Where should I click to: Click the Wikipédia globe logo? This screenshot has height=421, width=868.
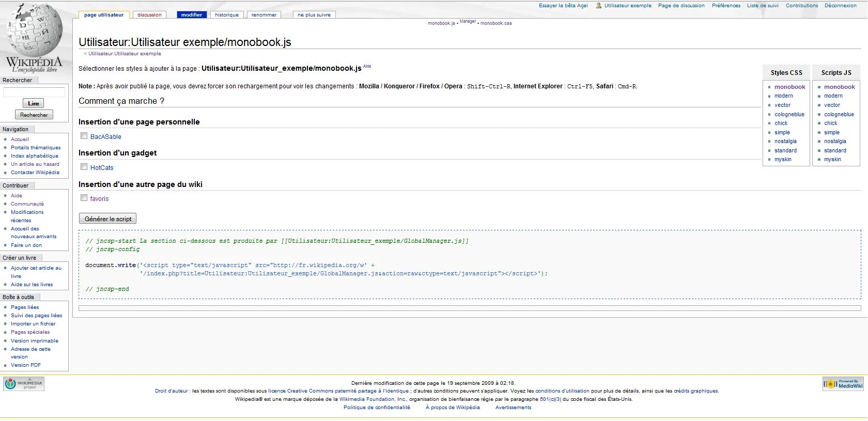[x=34, y=38]
